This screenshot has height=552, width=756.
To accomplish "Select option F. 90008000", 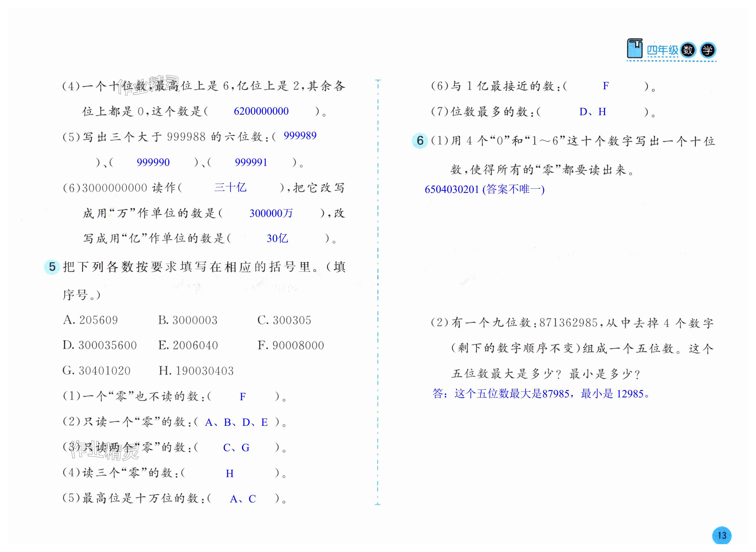I will [x=290, y=345].
